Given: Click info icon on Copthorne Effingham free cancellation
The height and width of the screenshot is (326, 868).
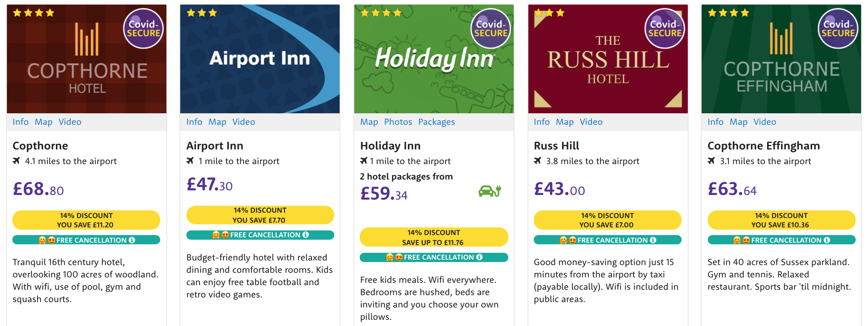Looking at the screenshot, I should [x=827, y=240].
